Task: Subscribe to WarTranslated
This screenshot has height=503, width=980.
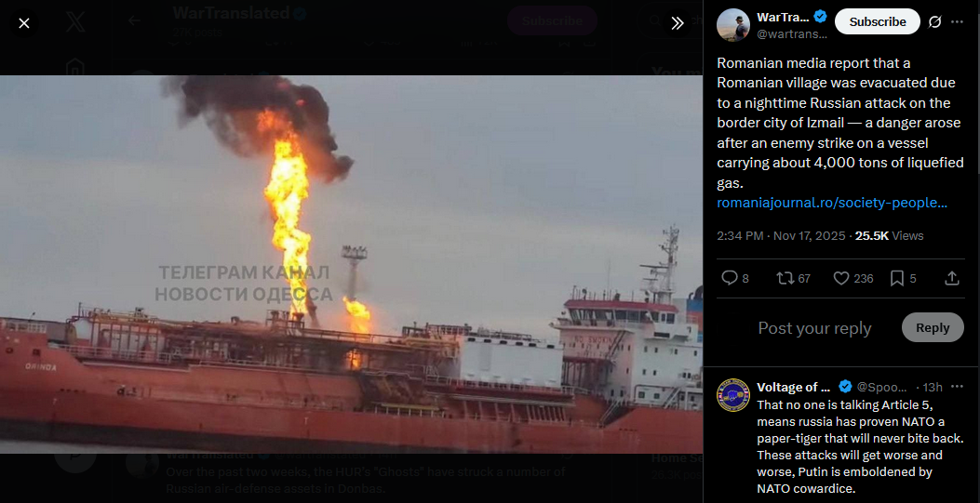Action: click(x=877, y=21)
